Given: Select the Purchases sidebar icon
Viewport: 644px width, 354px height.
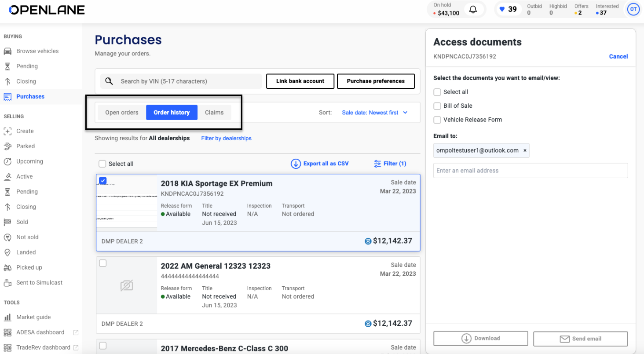Looking at the screenshot, I should 7,96.
